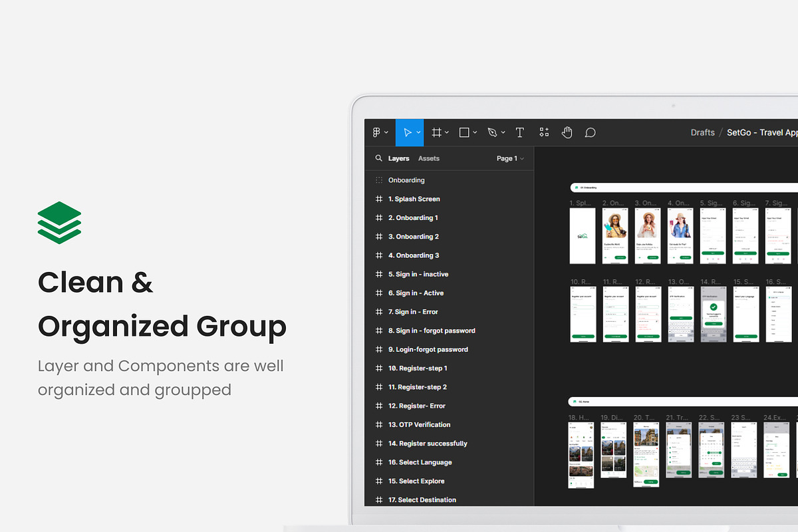Open the Page 1 dropdown
Screen dimensions: 798x532
pos(510,158)
